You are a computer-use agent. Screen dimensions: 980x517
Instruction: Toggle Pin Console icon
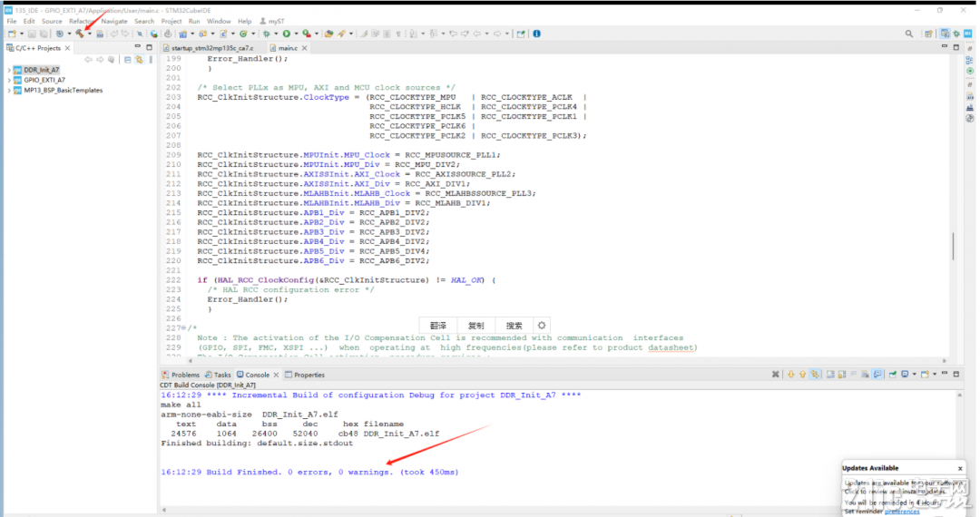[893, 375]
